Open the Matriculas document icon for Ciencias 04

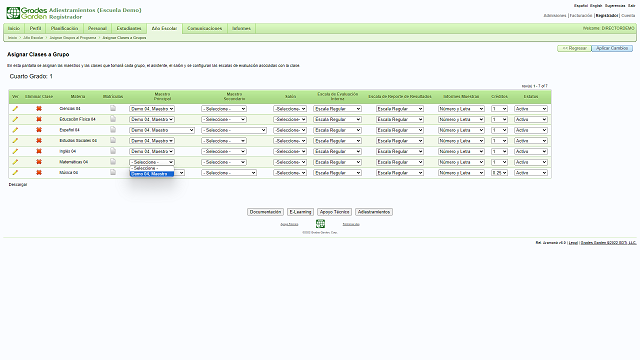pyautogui.click(x=113, y=108)
